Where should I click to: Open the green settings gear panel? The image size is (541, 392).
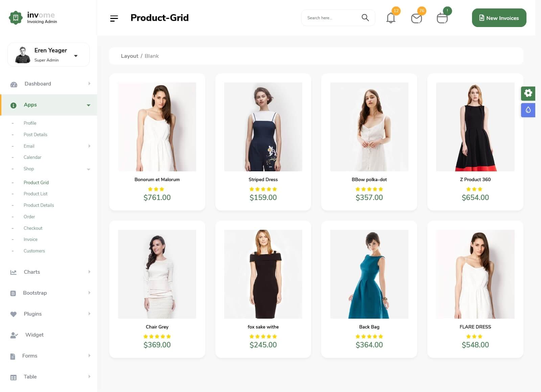(x=528, y=93)
